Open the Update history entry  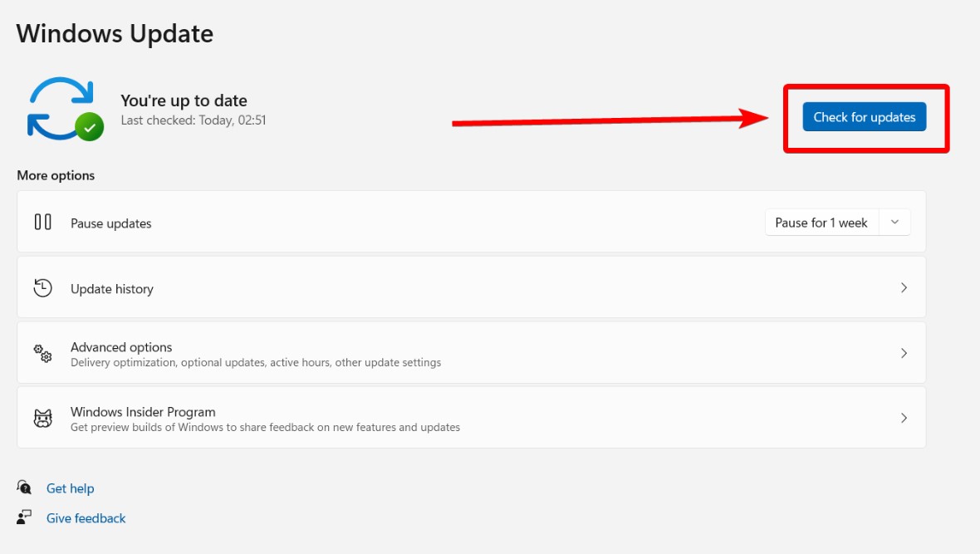112,289
